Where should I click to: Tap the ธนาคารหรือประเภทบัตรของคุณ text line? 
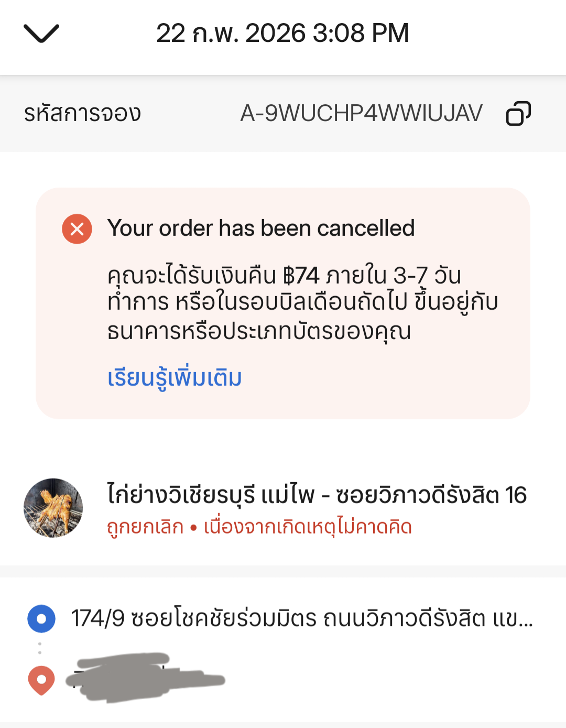point(259,331)
